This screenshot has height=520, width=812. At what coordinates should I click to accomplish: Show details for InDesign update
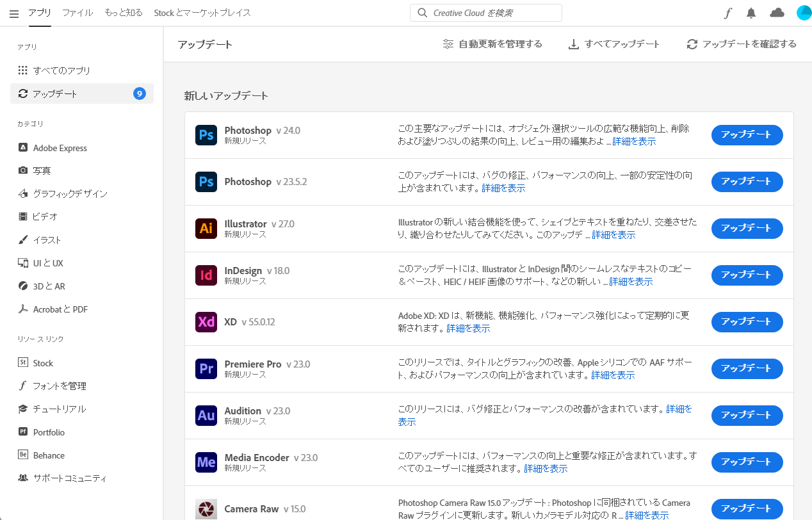point(631,282)
